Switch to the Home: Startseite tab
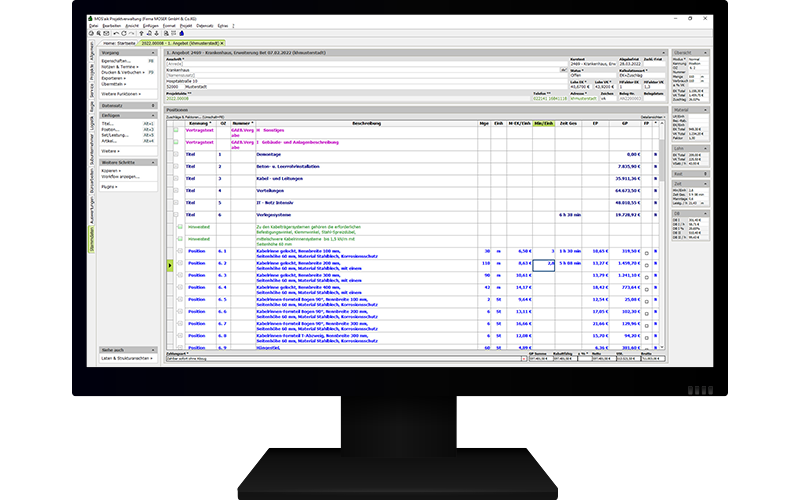The width and height of the screenshot is (800, 500). click(x=119, y=43)
